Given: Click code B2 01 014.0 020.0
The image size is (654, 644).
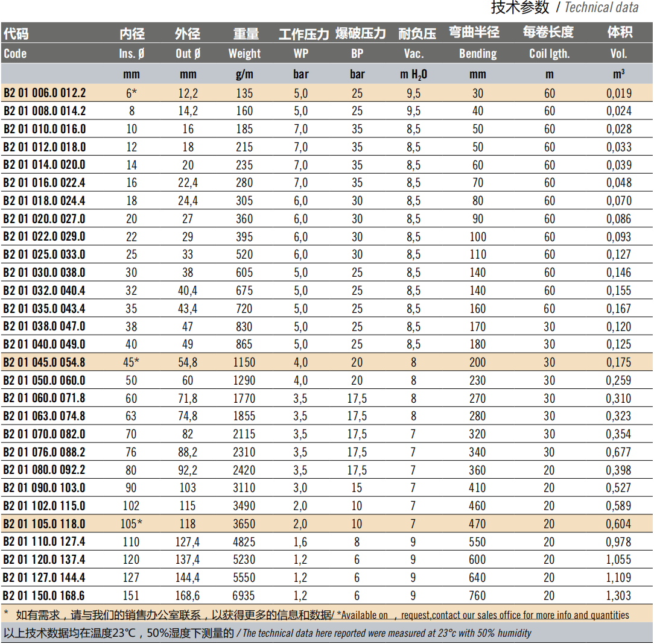Looking at the screenshot, I should pos(44,165).
